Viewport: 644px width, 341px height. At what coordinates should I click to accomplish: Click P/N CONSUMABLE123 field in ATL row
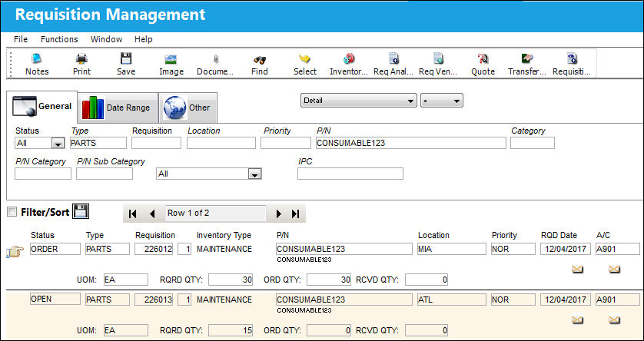[344, 300]
